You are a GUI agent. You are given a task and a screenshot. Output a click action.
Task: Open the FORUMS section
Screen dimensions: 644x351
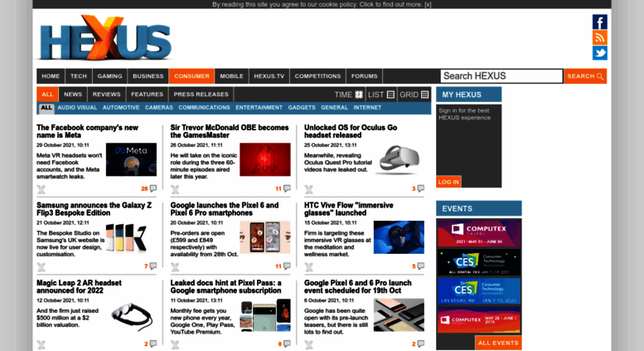[x=365, y=76]
